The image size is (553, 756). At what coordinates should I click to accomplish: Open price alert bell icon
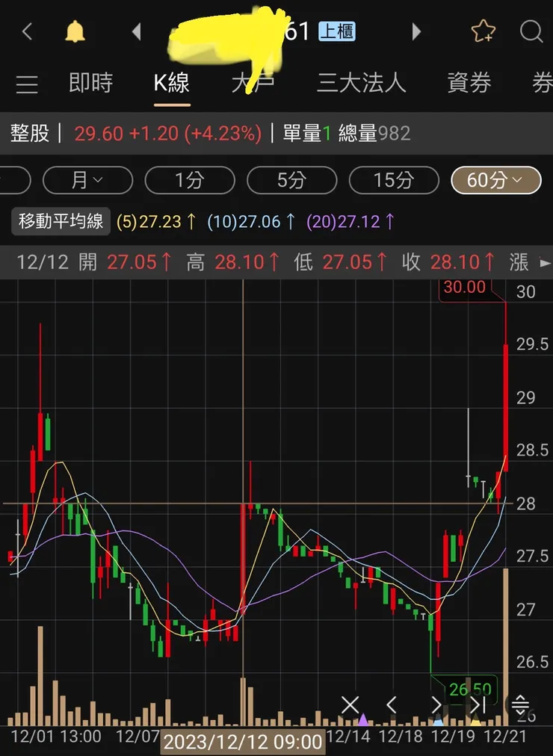coord(75,32)
